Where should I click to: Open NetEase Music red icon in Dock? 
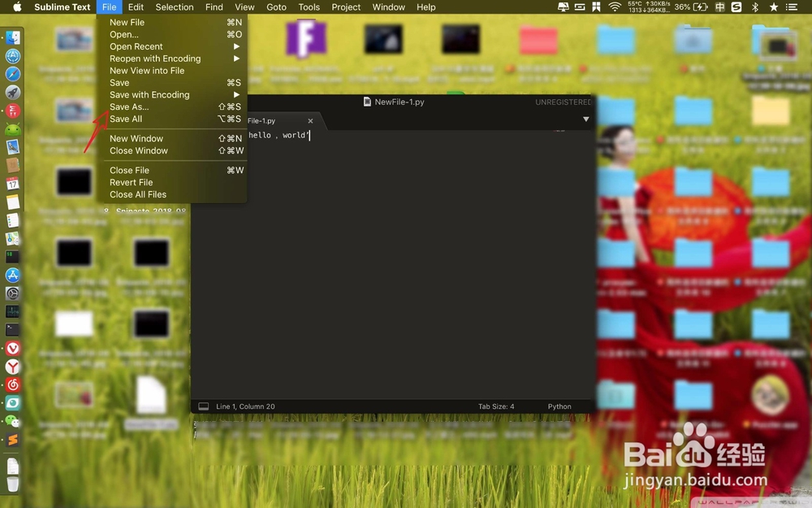(12, 384)
